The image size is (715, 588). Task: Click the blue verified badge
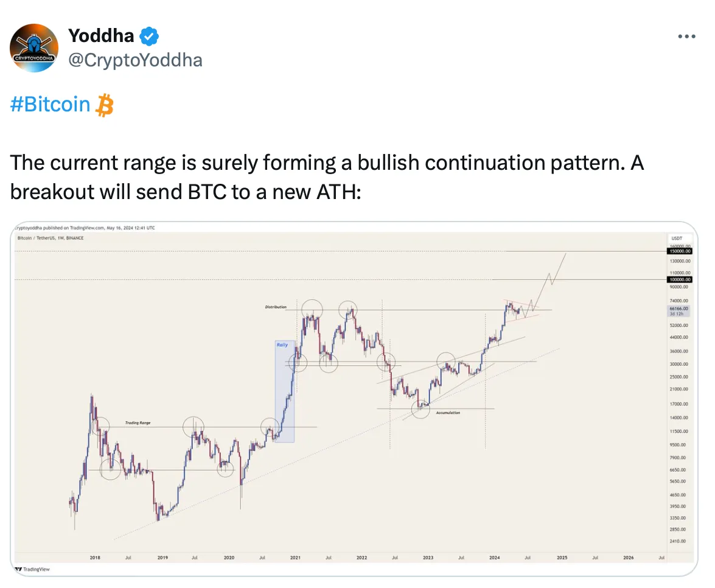[x=148, y=36]
